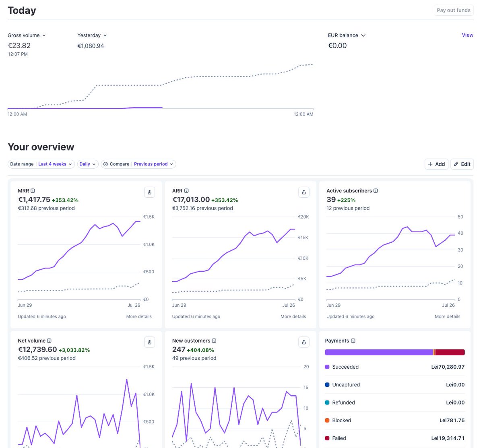The width and height of the screenshot is (483, 448).
Task: Click the Succeeded amount Lei70,280.97
Action: [x=448, y=367]
